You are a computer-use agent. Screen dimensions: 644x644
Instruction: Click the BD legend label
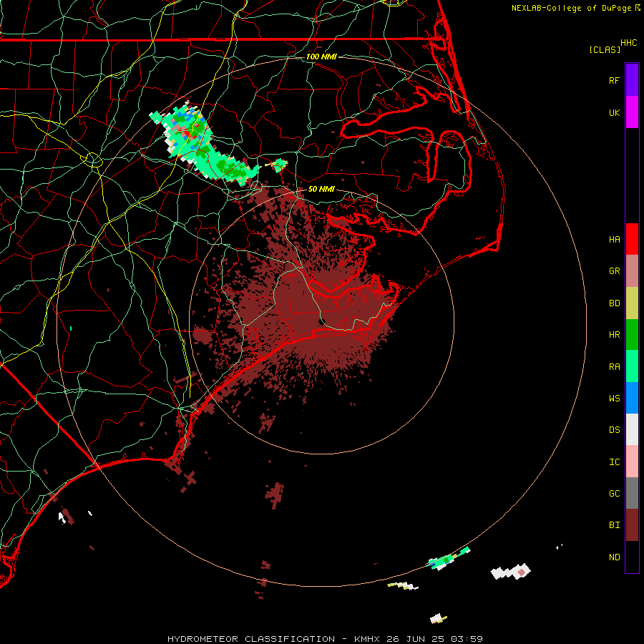point(614,303)
